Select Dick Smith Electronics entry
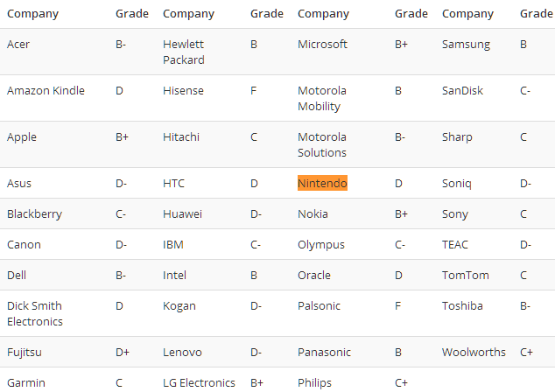The width and height of the screenshot is (555, 392). (x=35, y=313)
